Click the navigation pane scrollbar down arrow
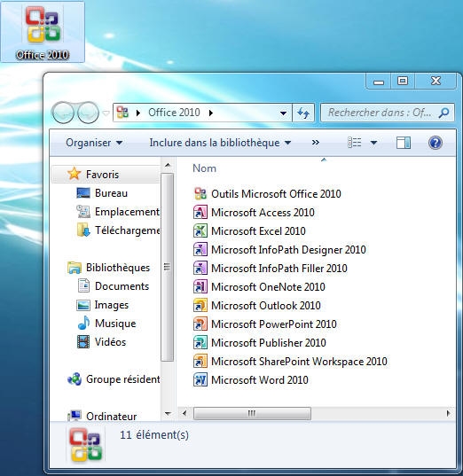The width and height of the screenshot is (463, 476). [168, 413]
